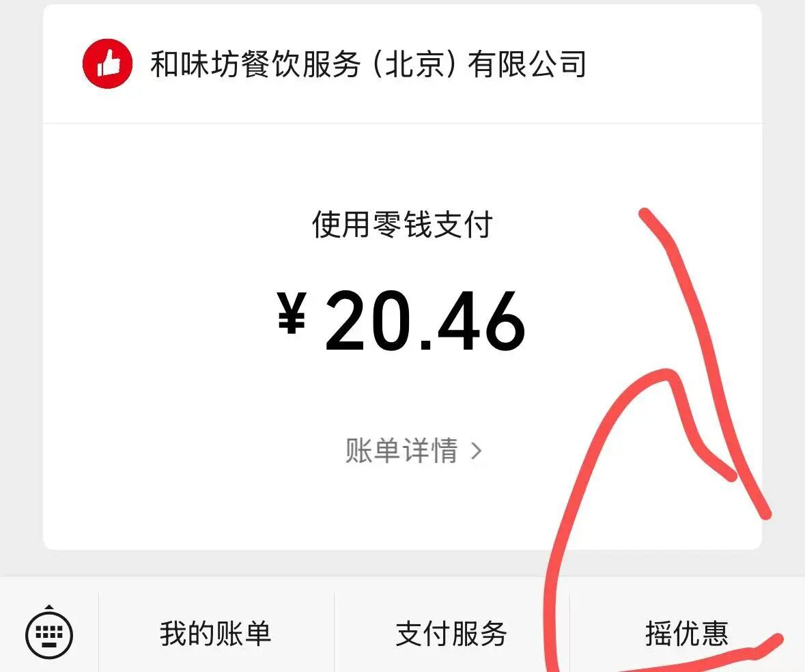
Task: Tap merchant name 和味坊餐饮服务（北京）有限公司
Action: [x=368, y=64]
